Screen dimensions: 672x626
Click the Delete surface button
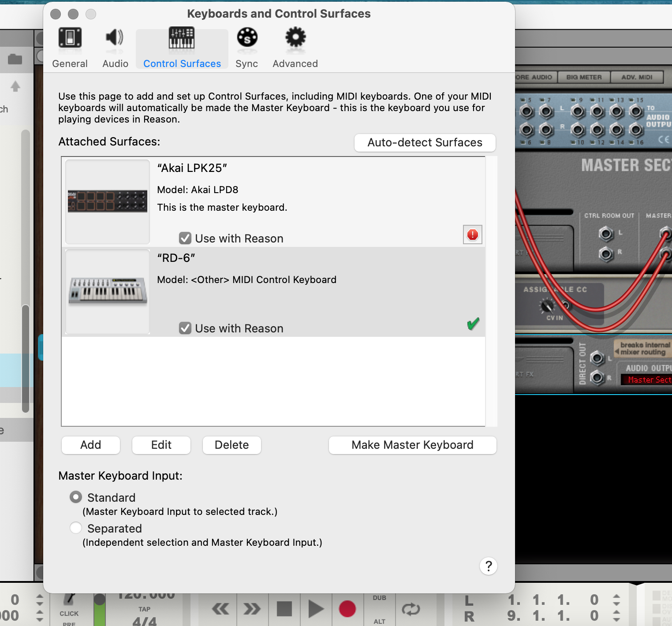coord(232,445)
